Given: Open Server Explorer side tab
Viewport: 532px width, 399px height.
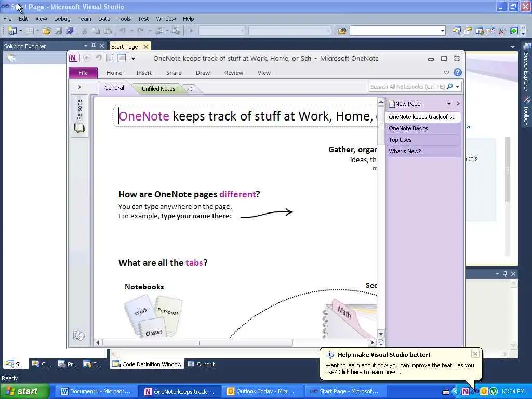Looking at the screenshot, I should tap(526, 67).
